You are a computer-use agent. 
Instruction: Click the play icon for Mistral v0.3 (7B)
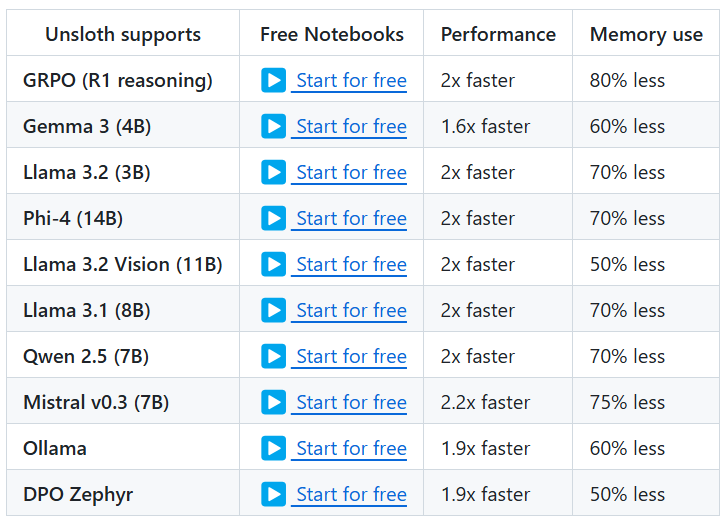point(273,402)
